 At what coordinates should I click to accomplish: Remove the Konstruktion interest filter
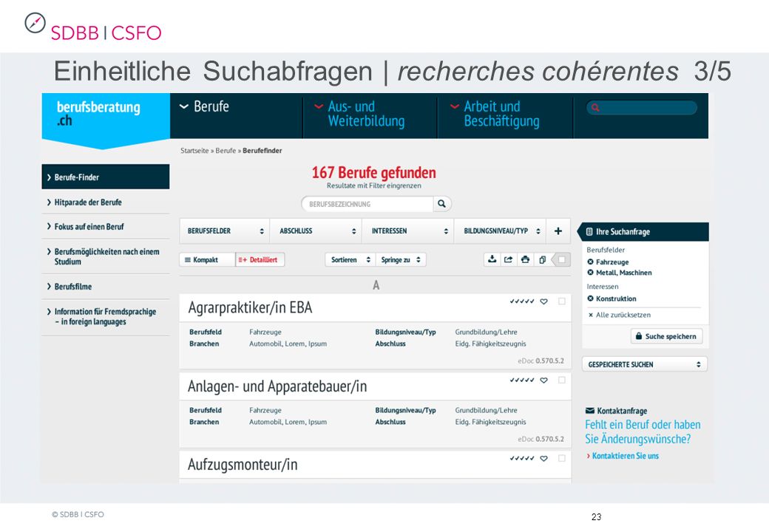[591, 299]
